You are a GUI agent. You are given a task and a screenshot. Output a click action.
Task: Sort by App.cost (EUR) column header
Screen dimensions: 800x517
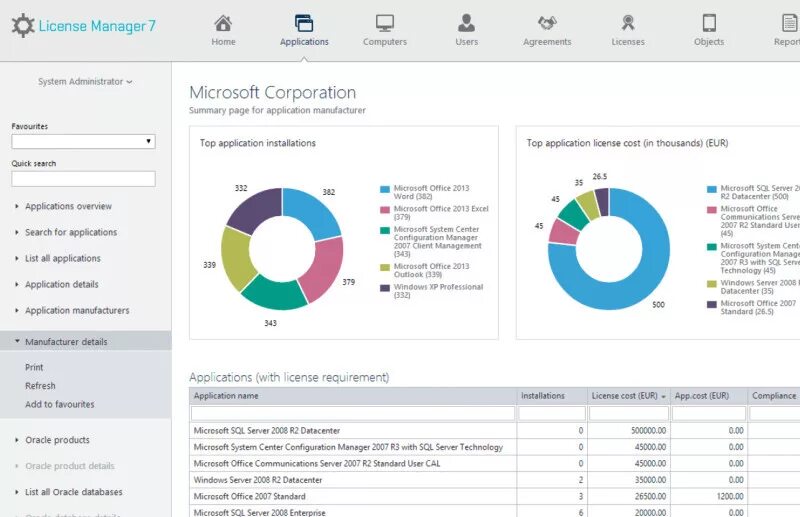709,396
